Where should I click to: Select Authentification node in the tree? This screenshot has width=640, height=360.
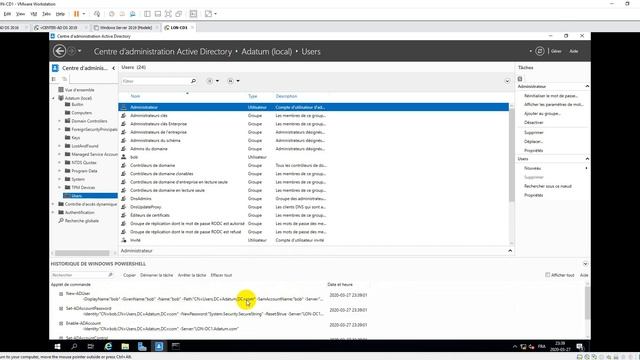point(80,212)
